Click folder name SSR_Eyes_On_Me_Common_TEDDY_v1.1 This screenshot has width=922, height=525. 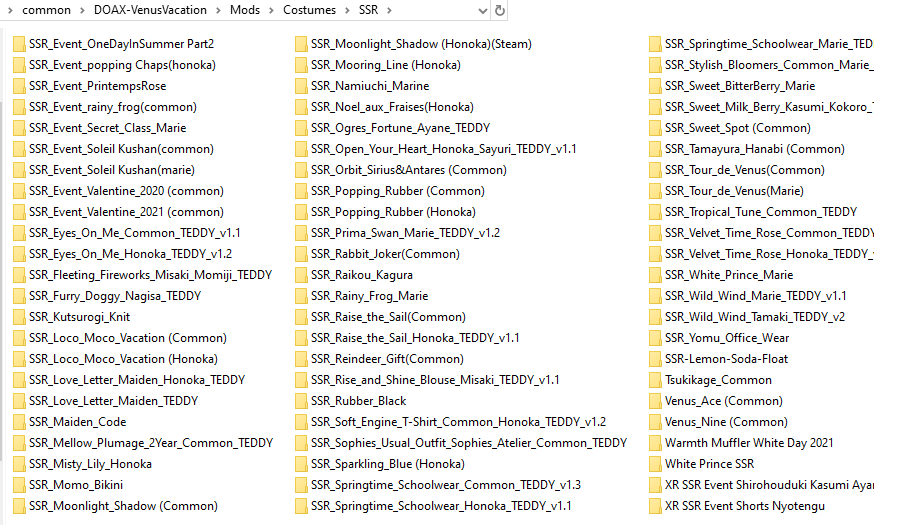point(135,233)
